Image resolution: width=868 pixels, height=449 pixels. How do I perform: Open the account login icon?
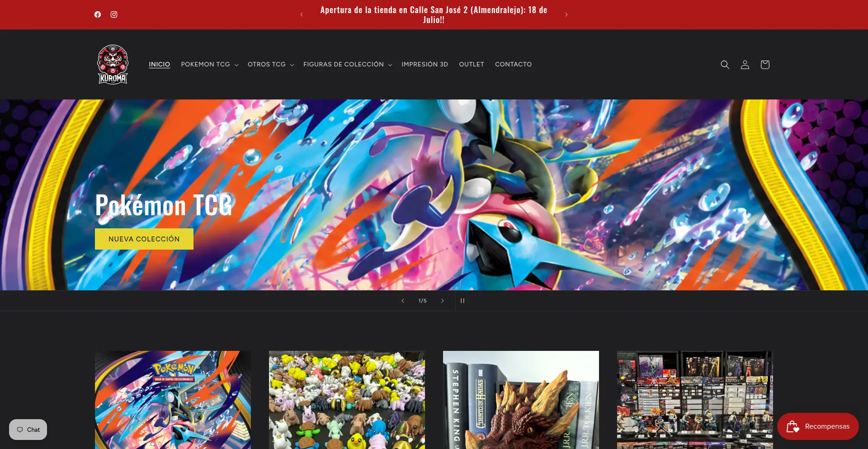point(745,65)
